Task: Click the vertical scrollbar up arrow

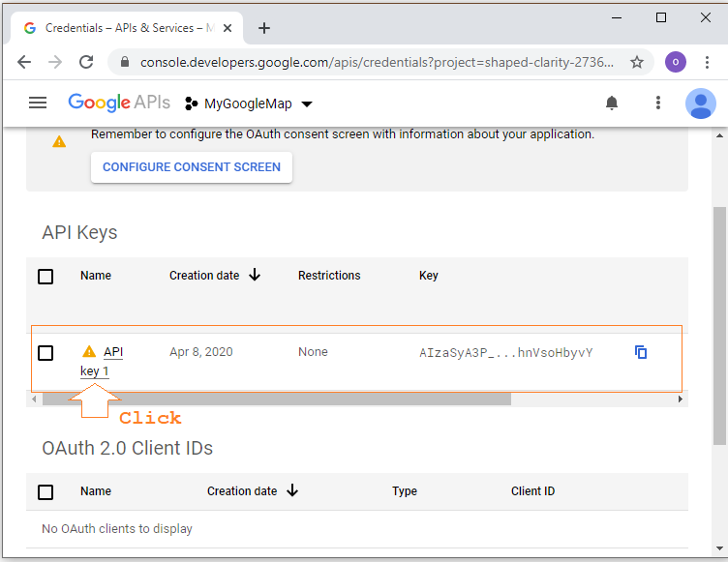Action: click(719, 135)
